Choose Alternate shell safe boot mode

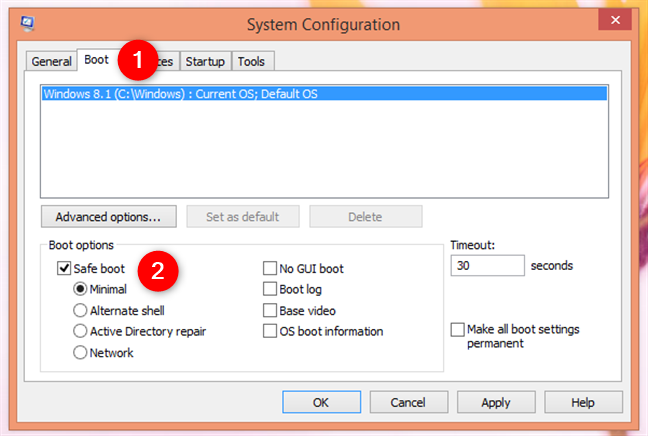[80, 310]
